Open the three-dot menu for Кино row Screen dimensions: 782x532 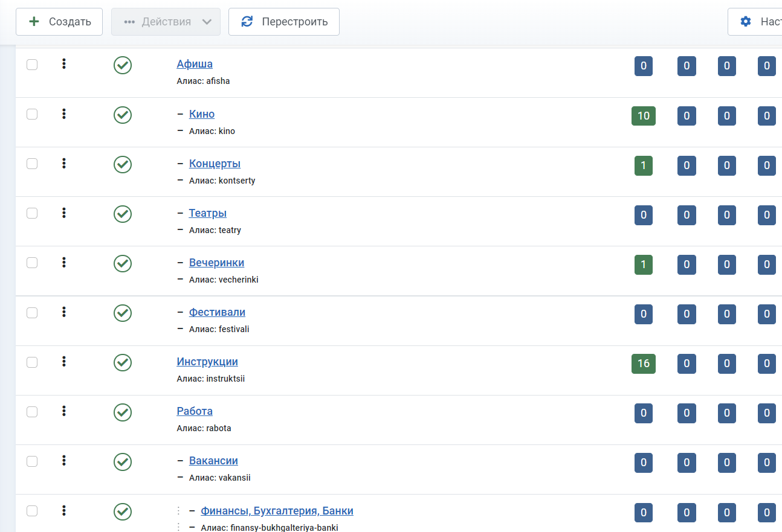coord(63,114)
